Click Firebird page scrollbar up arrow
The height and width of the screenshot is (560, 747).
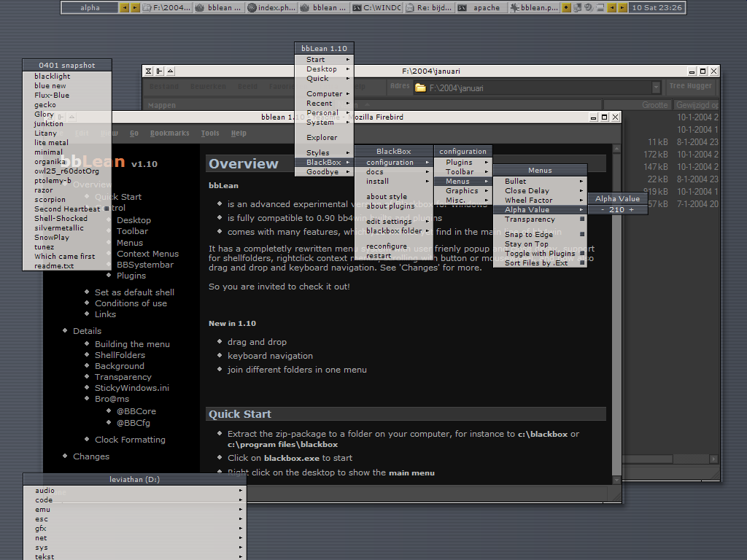click(616, 149)
